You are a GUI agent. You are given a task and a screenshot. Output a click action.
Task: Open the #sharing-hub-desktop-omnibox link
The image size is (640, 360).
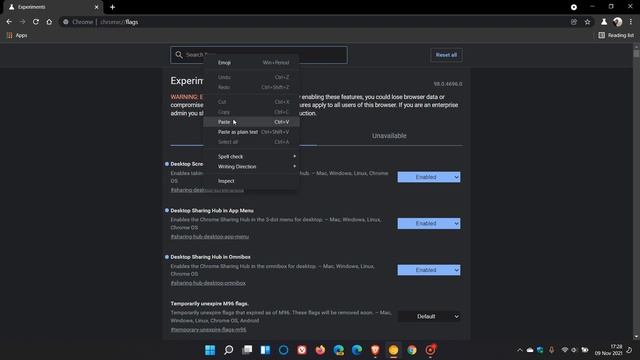(x=208, y=283)
